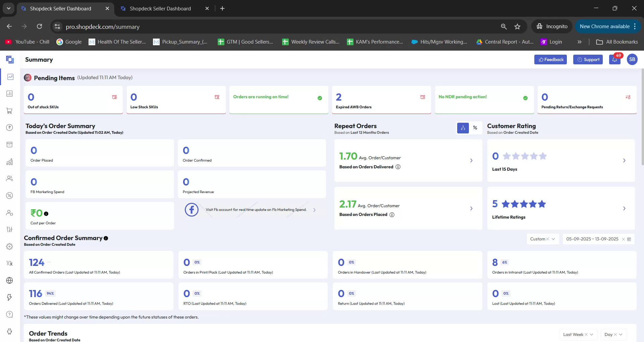
Task: Open the globe website icon in sidebar
Action: tap(9, 281)
